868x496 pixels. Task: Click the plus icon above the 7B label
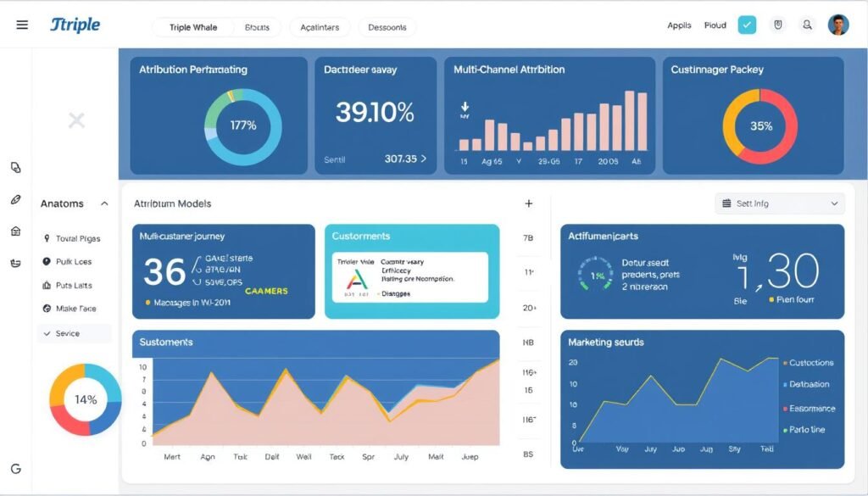click(529, 203)
